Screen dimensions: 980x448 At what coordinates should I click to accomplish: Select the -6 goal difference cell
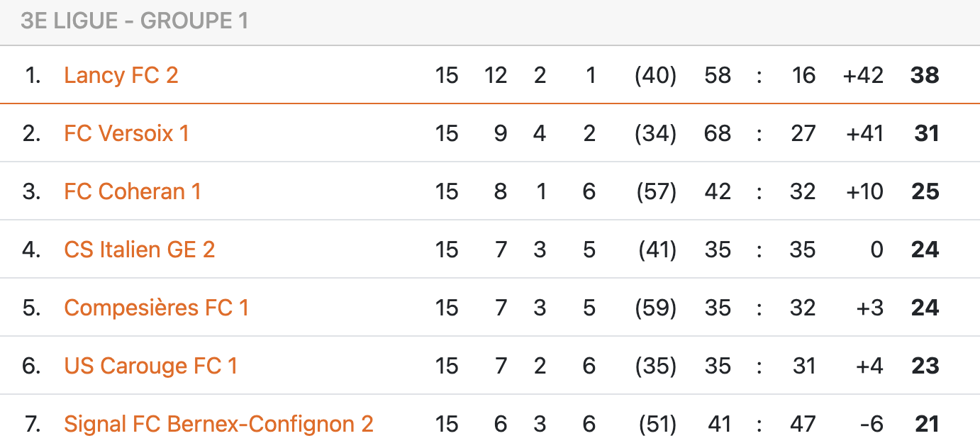pyautogui.click(x=871, y=424)
